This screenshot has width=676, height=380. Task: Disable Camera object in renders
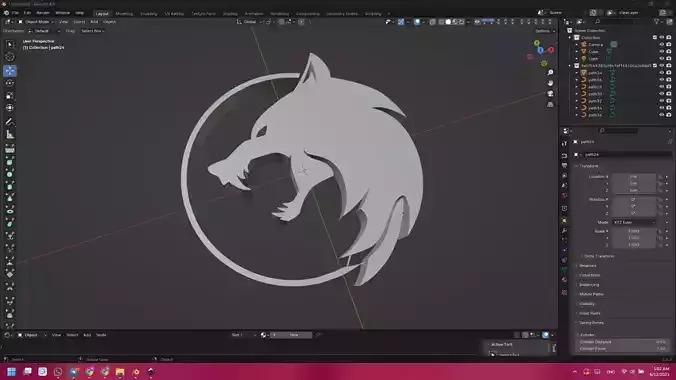(669, 44)
